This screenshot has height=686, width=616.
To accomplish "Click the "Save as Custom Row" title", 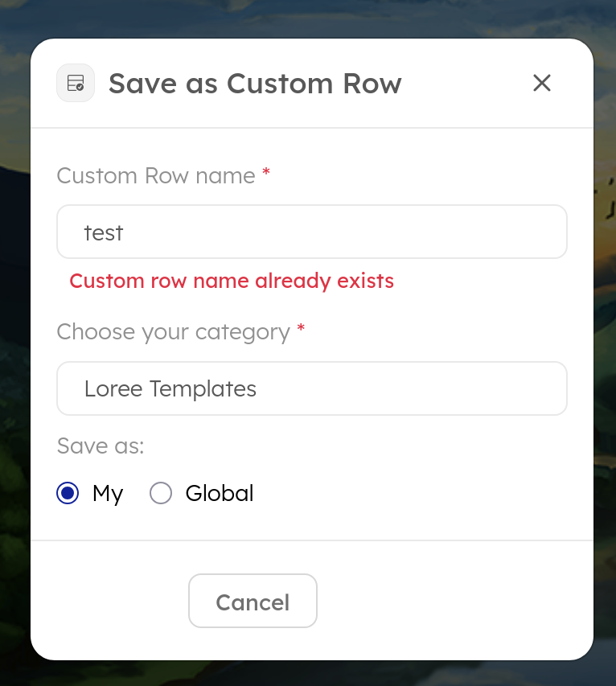I will [x=255, y=84].
